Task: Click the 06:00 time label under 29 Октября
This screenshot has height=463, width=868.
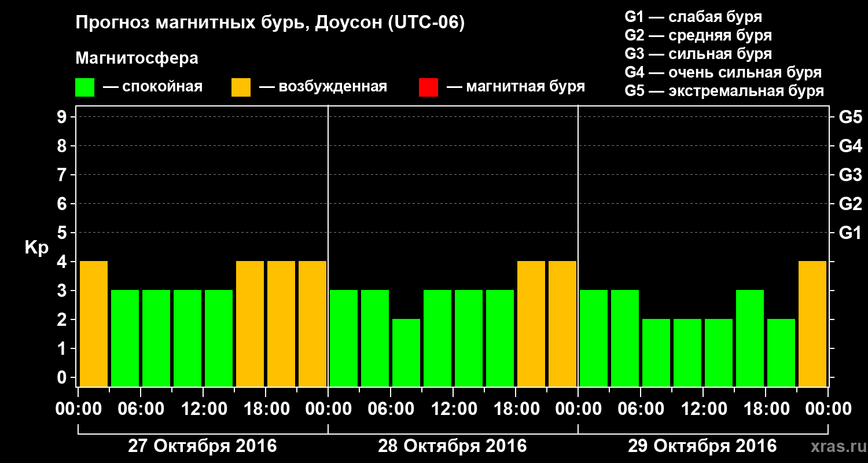Action: click(641, 409)
